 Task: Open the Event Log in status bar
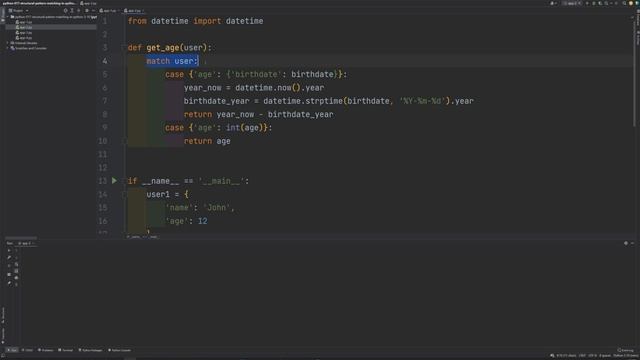click(x=625, y=350)
